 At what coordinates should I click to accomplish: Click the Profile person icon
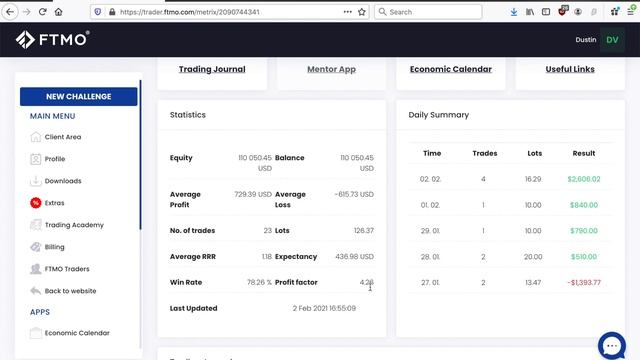click(36, 159)
